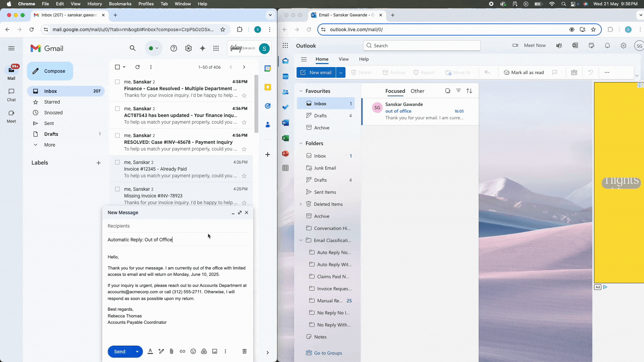
Task: Open the Bookmarks menu in the menu bar
Action: click(120, 4)
